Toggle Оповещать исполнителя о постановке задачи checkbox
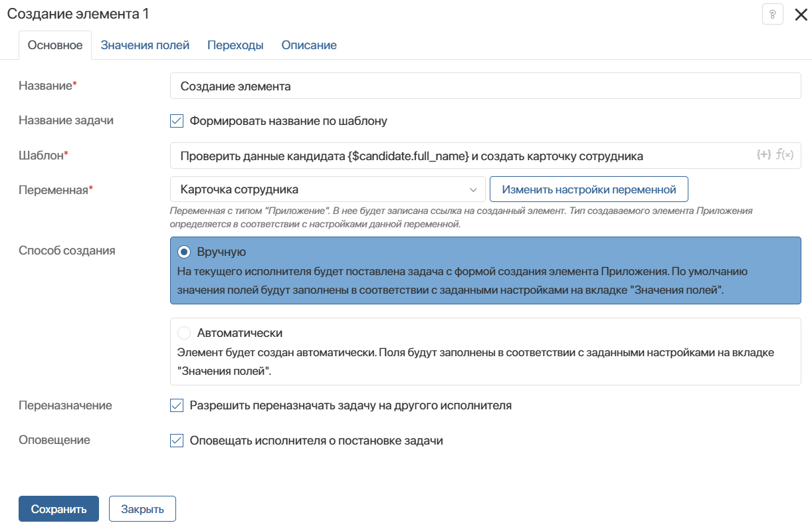 [x=177, y=440]
